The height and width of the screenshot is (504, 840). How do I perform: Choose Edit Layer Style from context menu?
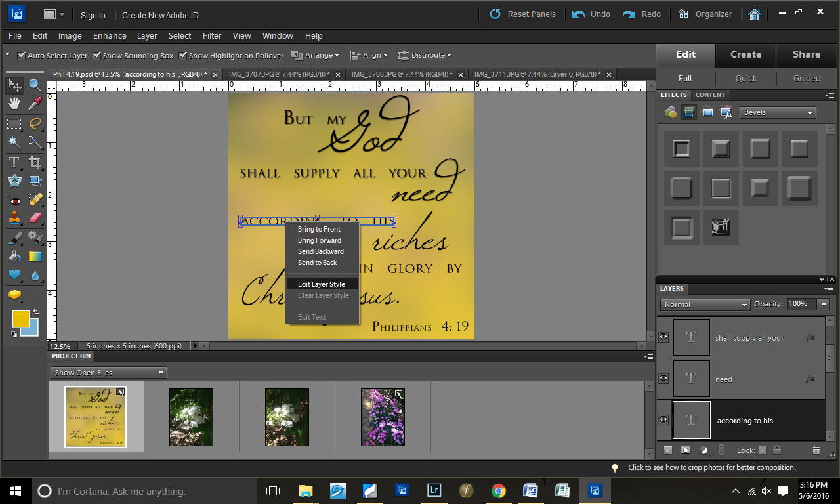(322, 284)
